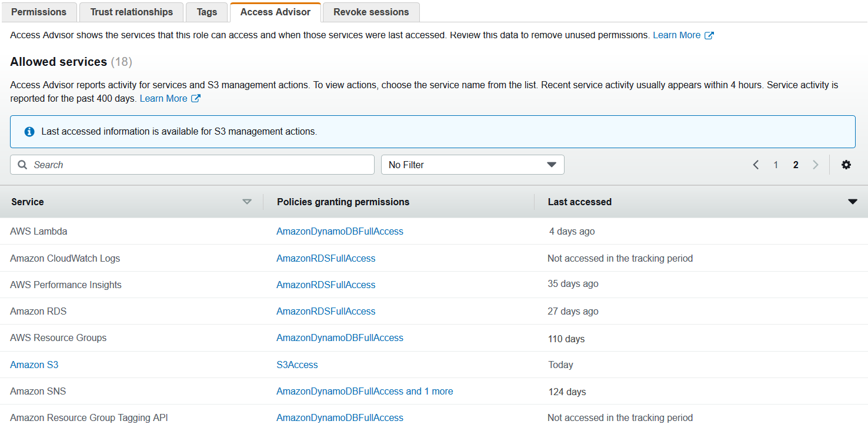
Task: Click the sort caret on Service column
Action: [246, 202]
